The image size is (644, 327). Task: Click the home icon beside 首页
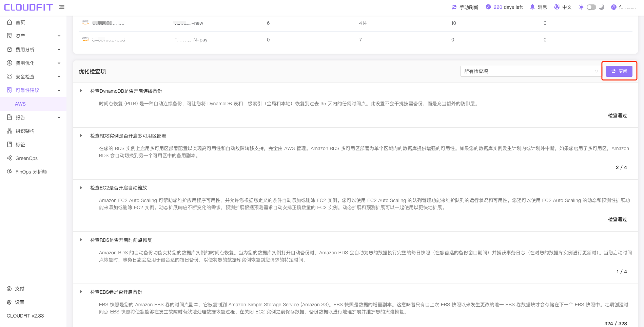(x=9, y=22)
